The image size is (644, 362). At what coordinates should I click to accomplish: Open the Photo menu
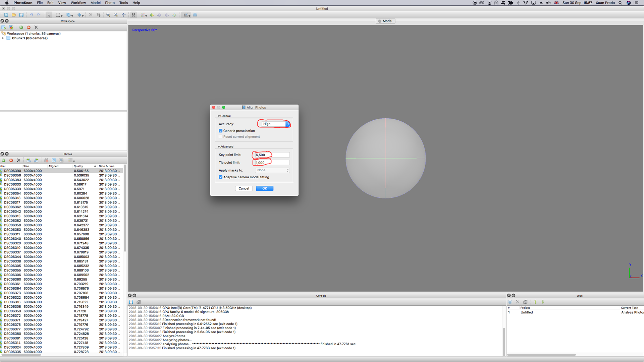pos(110,3)
